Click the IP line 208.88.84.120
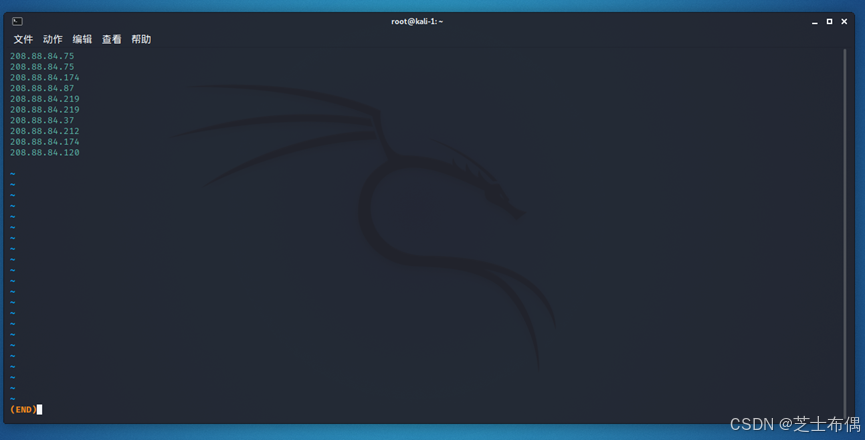This screenshot has height=440, width=865. [45, 153]
